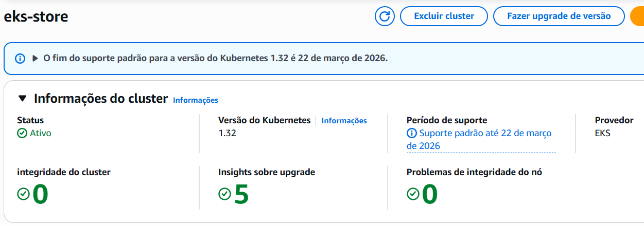The height and width of the screenshot is (225, 644).
Task: Click check icon under Problemas de integridade do nó
Action: 413,194
